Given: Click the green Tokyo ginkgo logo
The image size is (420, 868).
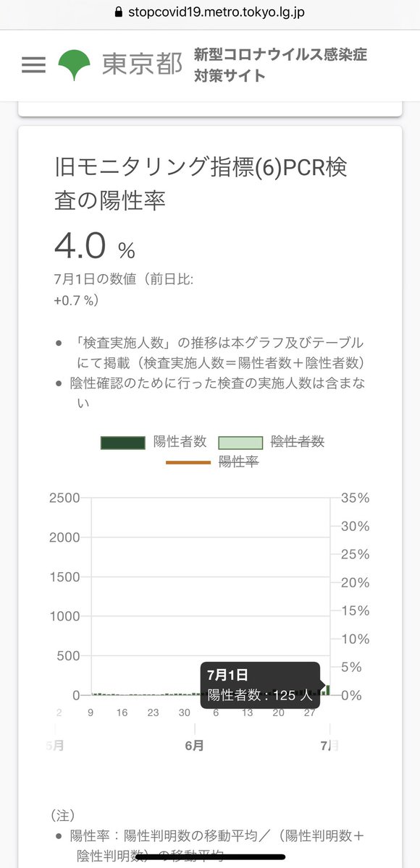Looking at the screenshot, I should (x=74, y=65).
